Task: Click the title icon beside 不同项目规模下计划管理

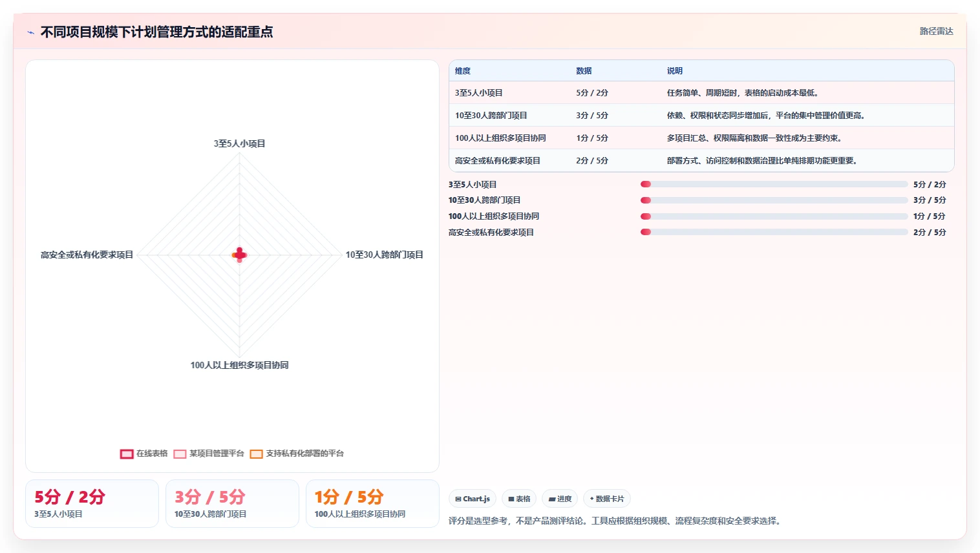Action: click(30, 32)
